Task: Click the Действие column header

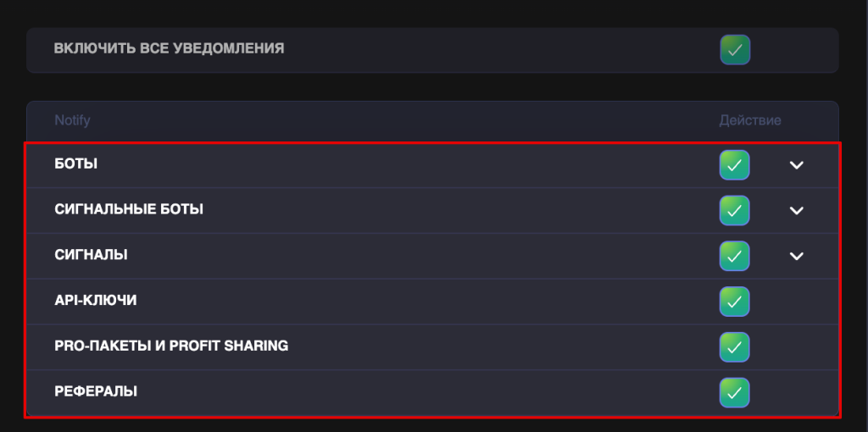Action: pyautogui.click(x=750, y=120)
